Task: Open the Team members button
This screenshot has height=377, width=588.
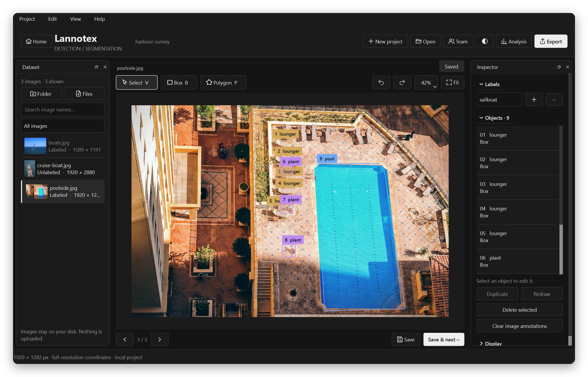Action: (458, 41)
